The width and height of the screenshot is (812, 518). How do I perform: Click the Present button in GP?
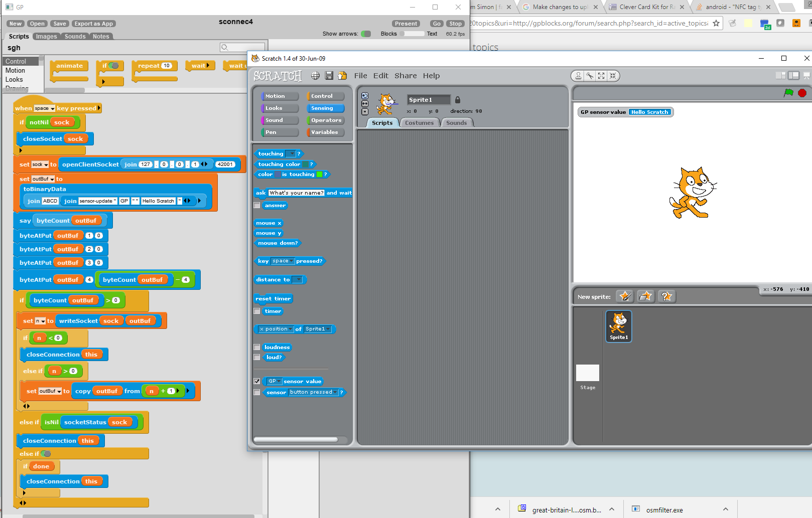[405, 24]
